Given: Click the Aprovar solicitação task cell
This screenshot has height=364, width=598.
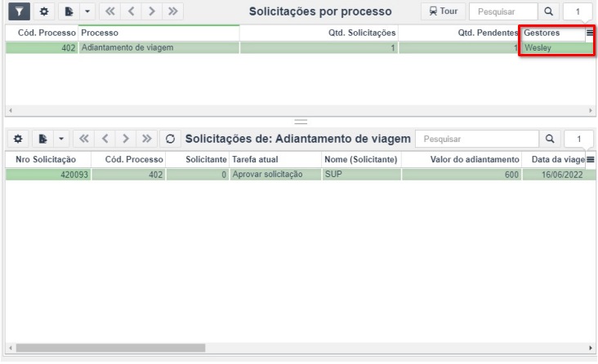Looking at the screenshot, I should (x=275, y=175).
